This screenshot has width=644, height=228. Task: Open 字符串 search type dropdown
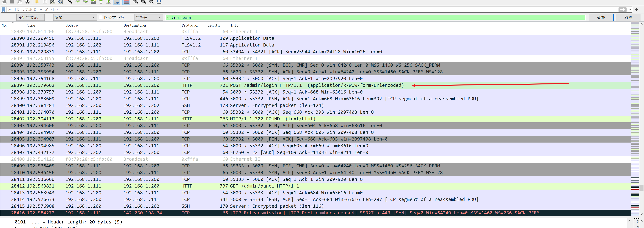coord(148,17)
